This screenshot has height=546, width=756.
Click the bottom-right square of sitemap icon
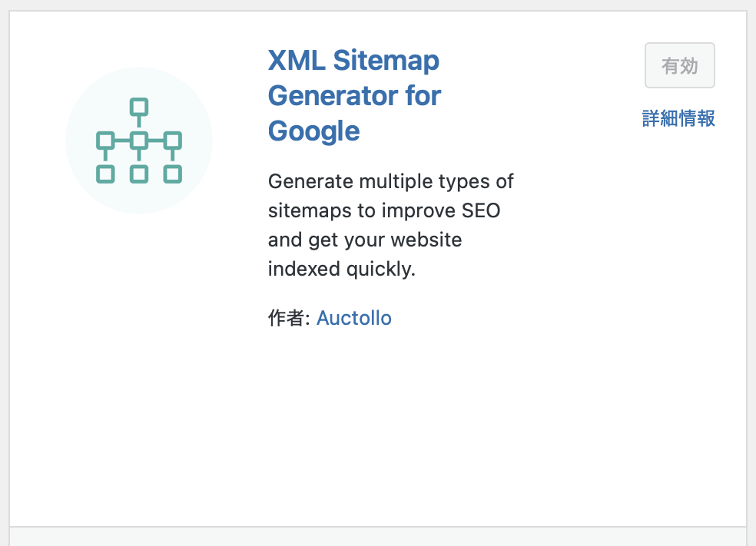[173, 174]
